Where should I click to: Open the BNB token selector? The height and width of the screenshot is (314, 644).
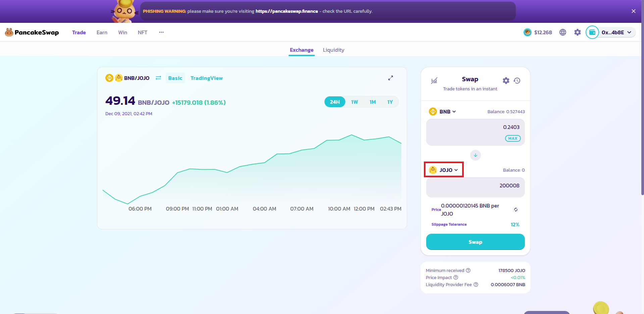tap(443, 111)
